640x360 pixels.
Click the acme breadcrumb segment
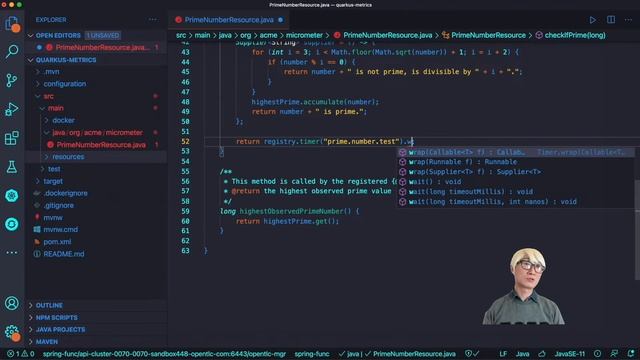pos(268,36)
